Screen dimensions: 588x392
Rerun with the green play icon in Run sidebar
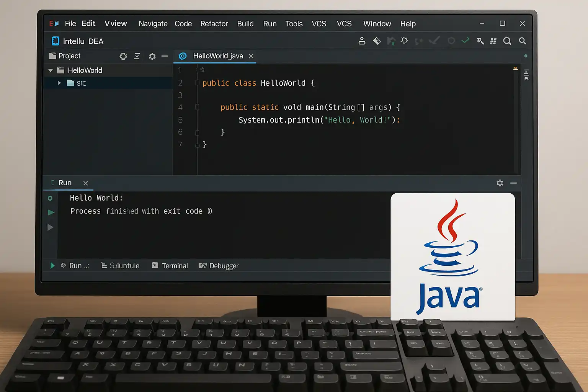(51, 212)
